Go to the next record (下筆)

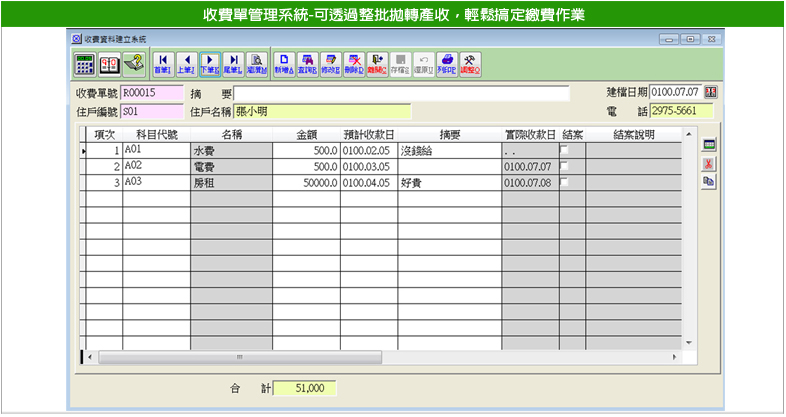pos(210,64)
